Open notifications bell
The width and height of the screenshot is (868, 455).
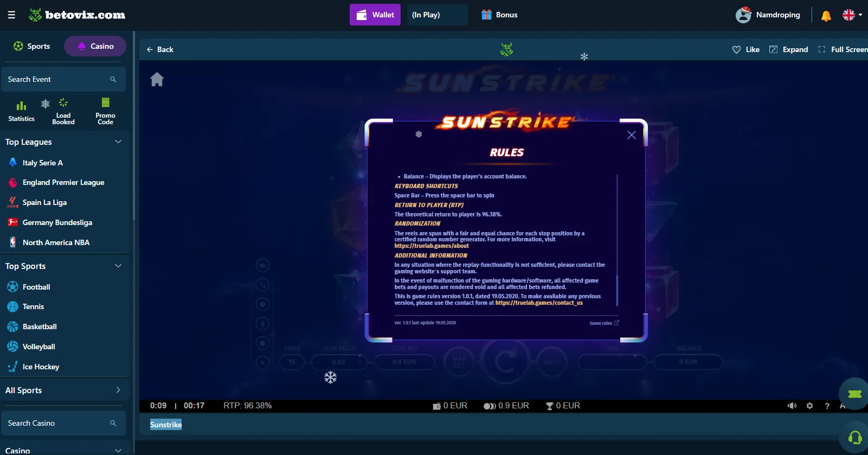[826, 16]
